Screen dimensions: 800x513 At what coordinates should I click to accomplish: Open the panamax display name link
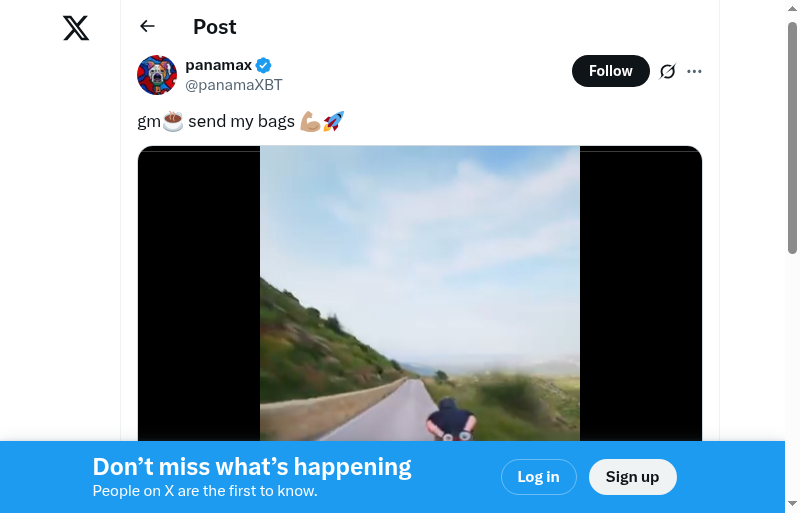[218, 65]
